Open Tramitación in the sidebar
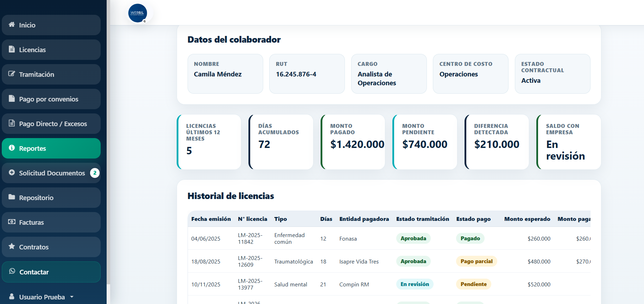644x304 pixels. tap(51, 74)
